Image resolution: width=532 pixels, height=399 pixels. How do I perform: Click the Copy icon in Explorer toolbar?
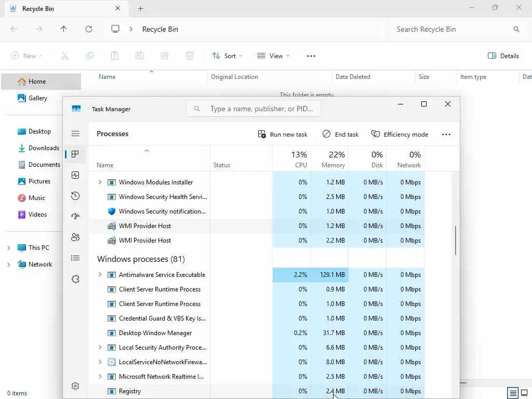click(x=90, y=56)
